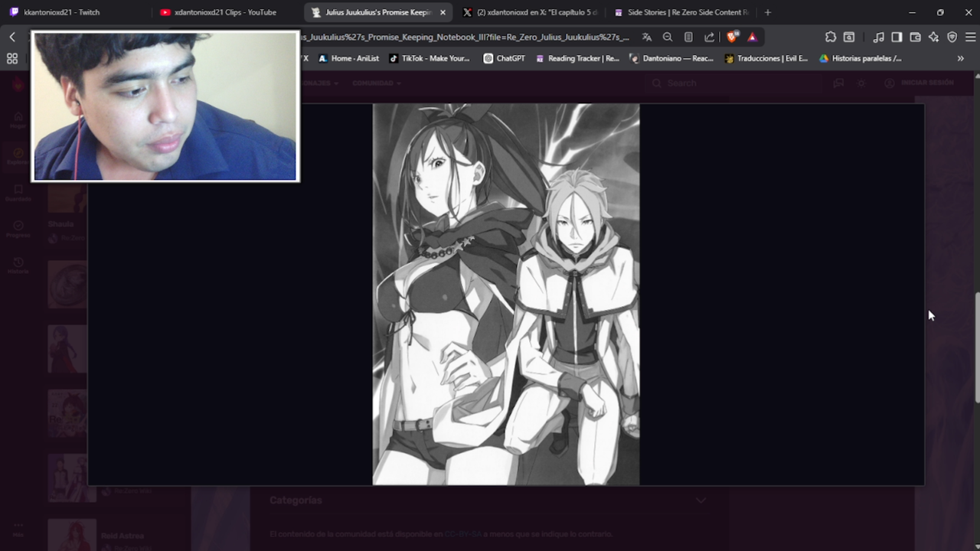Open Brave Rewards triangle icon

point(752,37)
